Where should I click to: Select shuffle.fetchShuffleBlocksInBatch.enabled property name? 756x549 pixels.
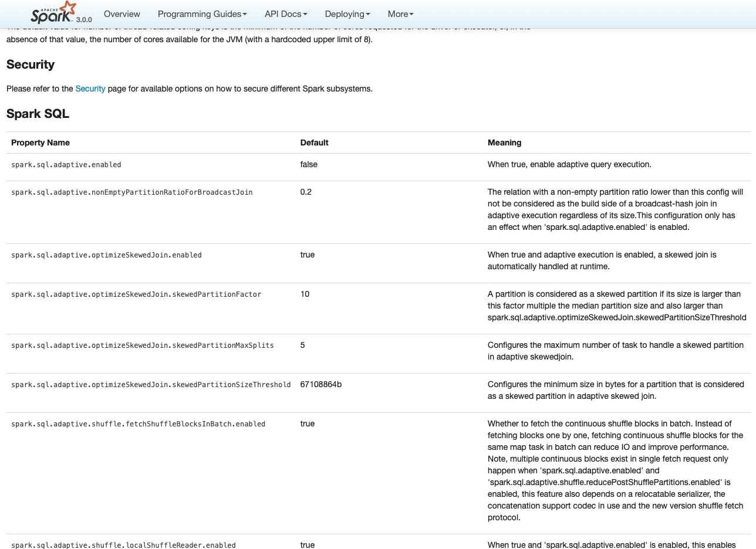138,424
